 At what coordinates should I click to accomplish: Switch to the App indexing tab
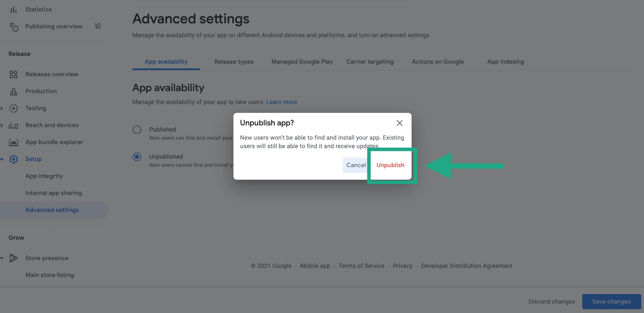[506, 62]
